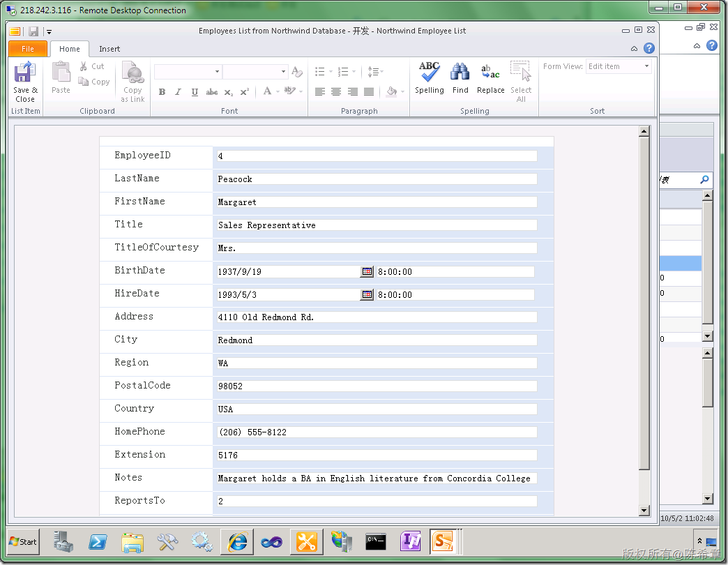Open Command Prompt from taskbar
This screenshot has height=565, width=728.
[x=376, y=542]
